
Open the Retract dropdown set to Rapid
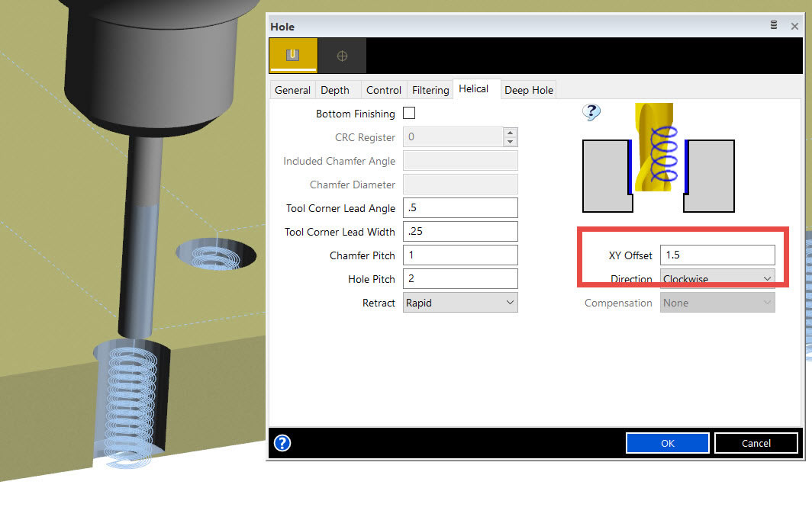tap(460, 303)
